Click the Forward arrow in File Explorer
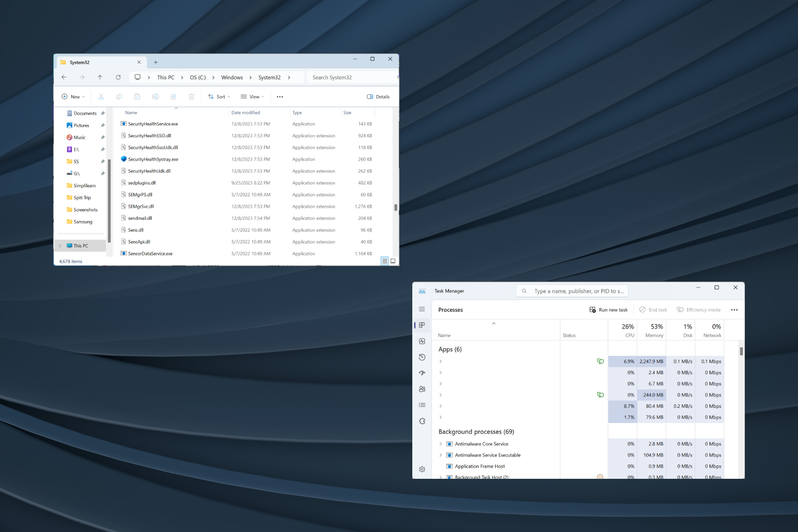This screenshot has width=798, height=532. point(82,77)
